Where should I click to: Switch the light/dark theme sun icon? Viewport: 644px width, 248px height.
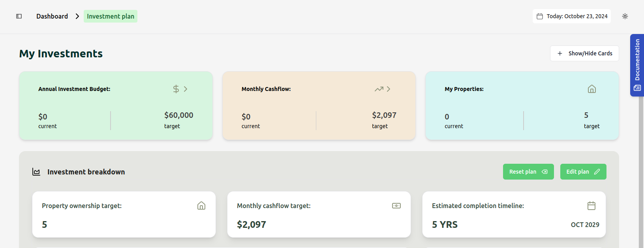[625, 16]
